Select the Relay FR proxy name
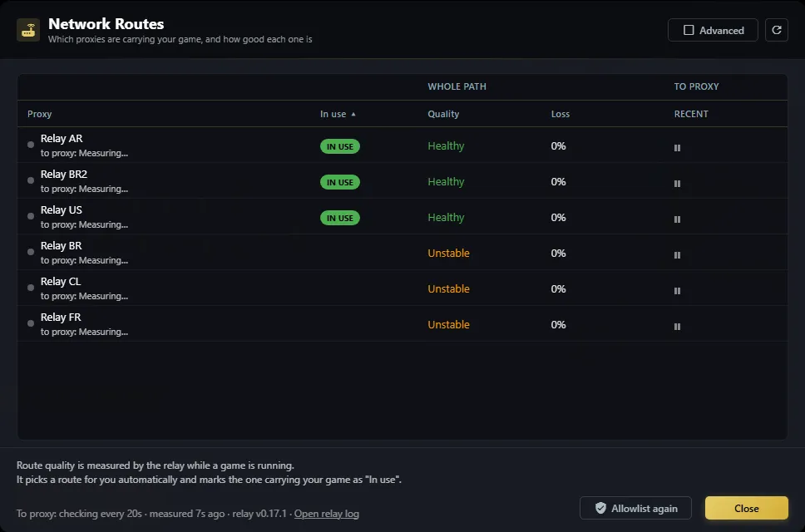The image size is (805, 532). [x=61, y=318]
